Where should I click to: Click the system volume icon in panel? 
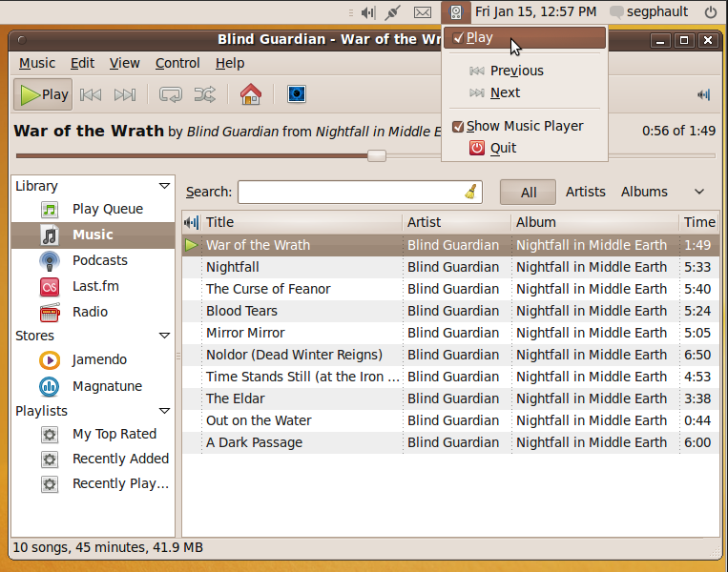click(367, 12)
